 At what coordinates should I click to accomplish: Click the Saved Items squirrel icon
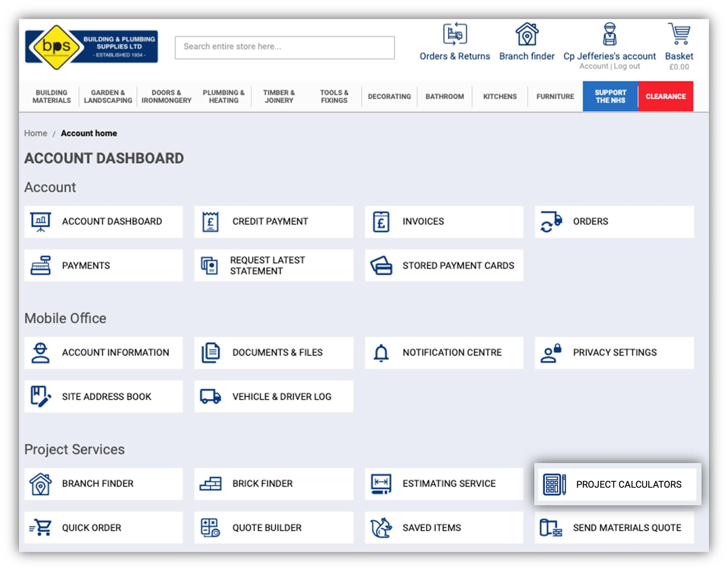tap(381, 527)
